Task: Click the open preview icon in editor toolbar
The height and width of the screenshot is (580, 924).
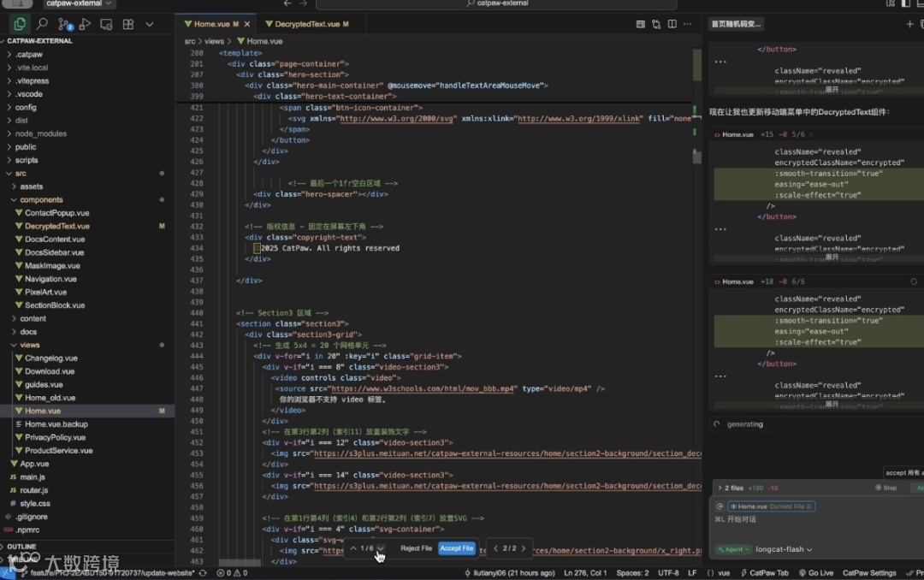Action: (641, 24)
